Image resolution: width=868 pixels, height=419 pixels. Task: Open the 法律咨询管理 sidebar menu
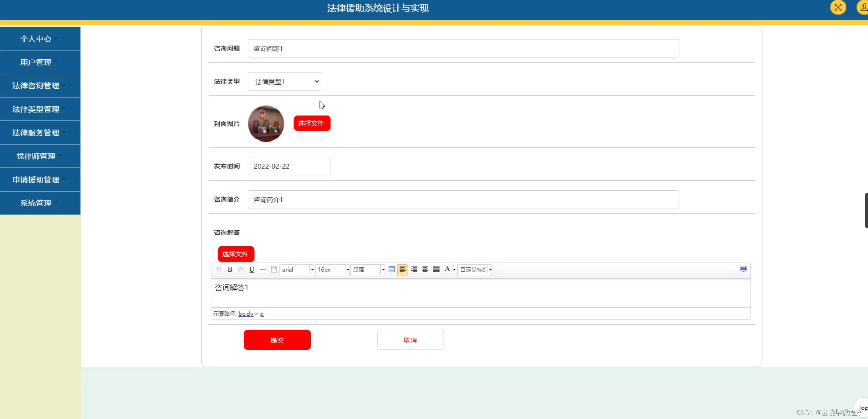pos(36,86)
